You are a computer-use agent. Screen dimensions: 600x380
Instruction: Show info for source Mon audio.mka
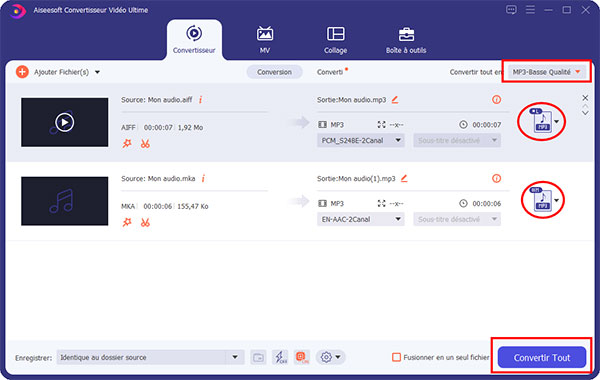(204, 179)
